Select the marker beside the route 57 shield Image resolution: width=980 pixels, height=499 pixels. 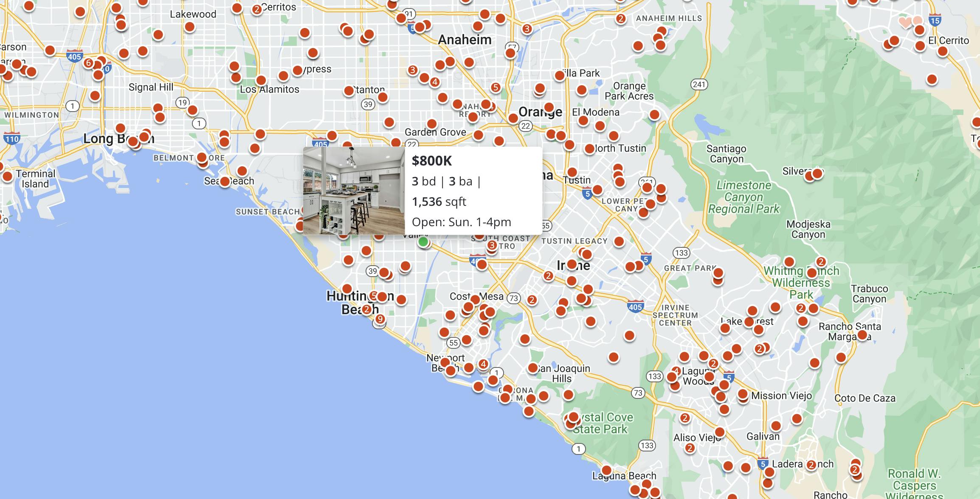coord(511,53)
